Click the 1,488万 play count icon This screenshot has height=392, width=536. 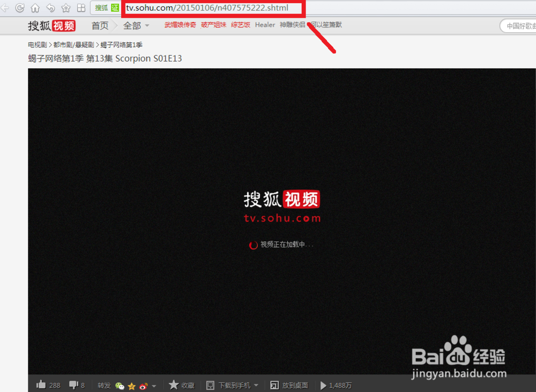(323, 386)
